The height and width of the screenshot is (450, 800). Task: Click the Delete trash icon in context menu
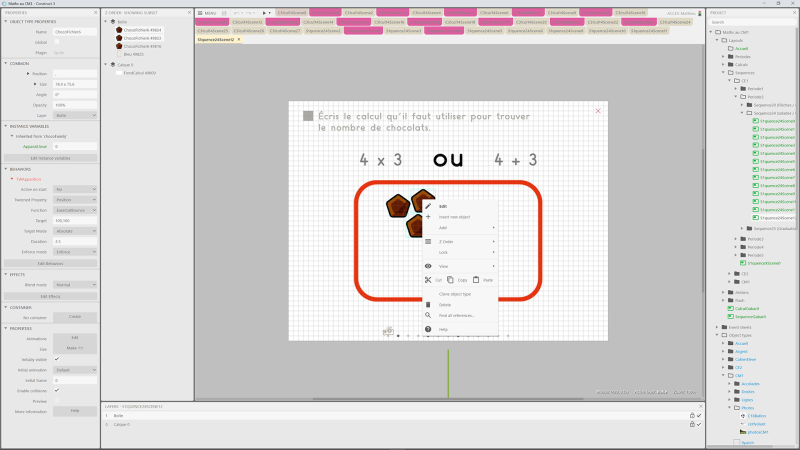428,305
